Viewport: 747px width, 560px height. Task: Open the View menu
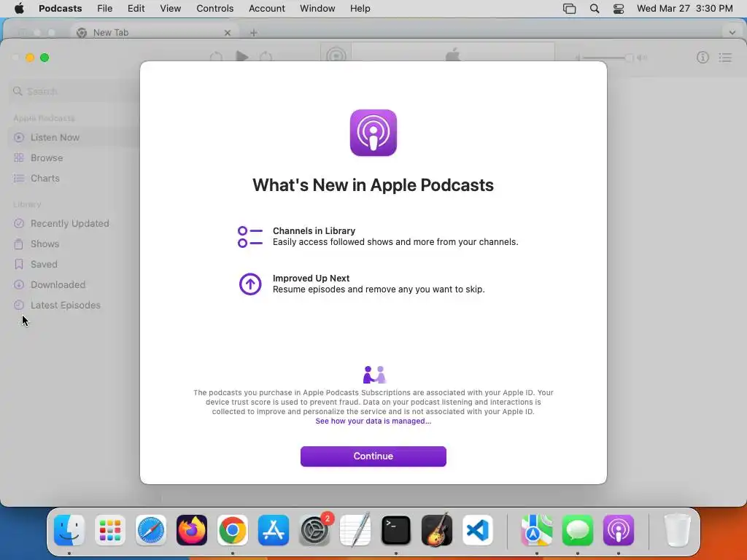point(170,9)
